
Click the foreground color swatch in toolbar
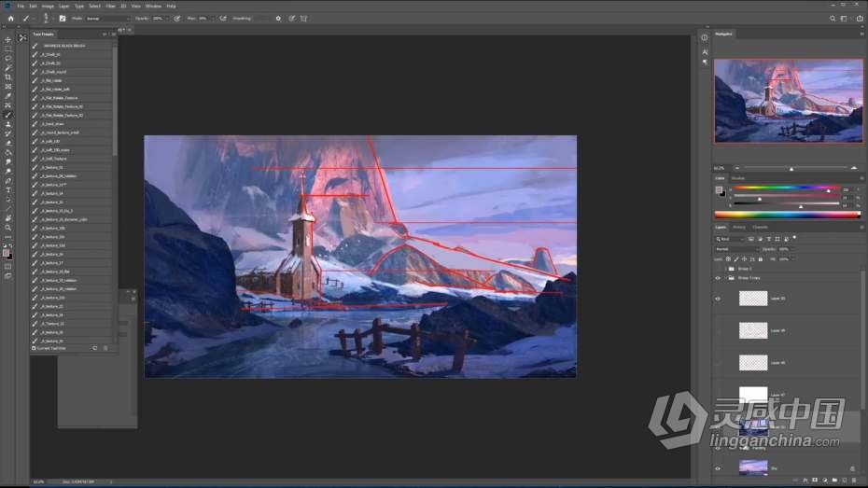click(x=7, y=253)
